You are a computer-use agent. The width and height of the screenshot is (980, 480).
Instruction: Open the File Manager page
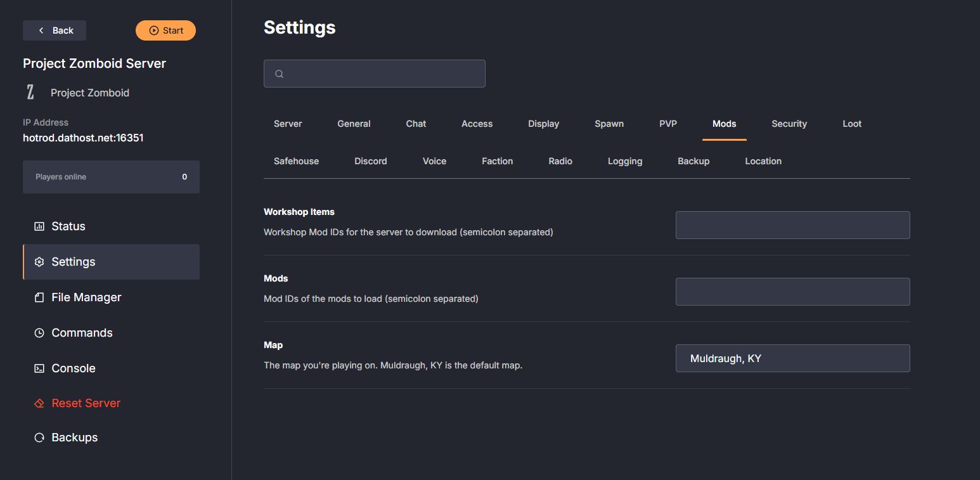point(111,297)
